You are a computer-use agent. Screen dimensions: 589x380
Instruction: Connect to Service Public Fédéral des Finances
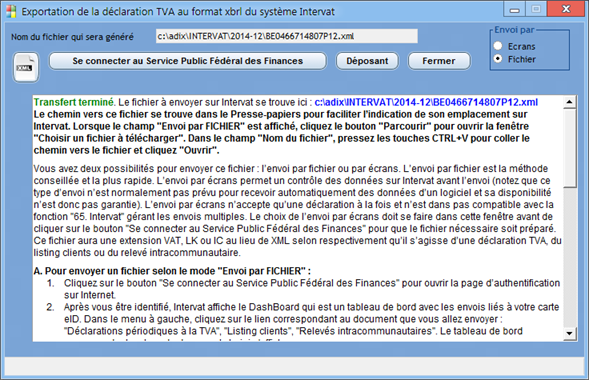click(x=187, y=61)
